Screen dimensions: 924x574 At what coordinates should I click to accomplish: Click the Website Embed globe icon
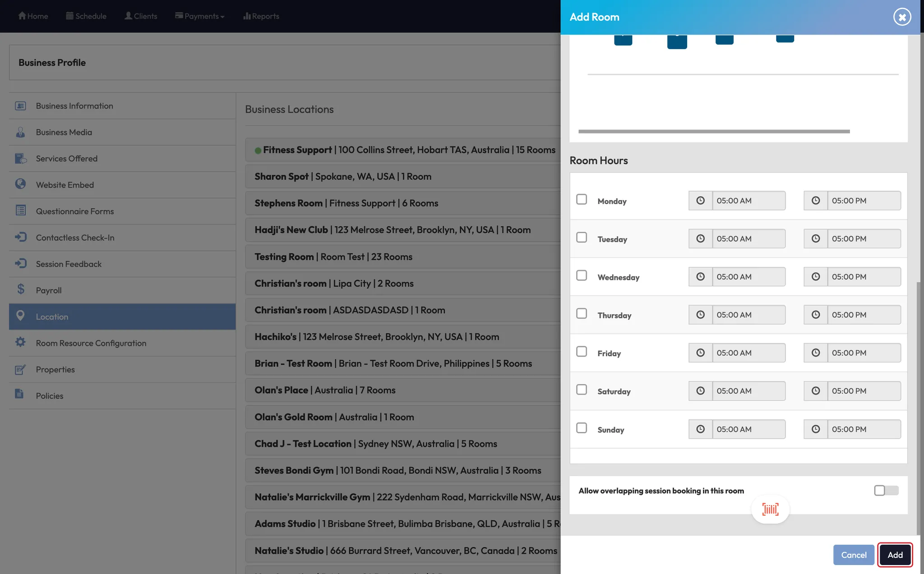[x=20, y=184]
